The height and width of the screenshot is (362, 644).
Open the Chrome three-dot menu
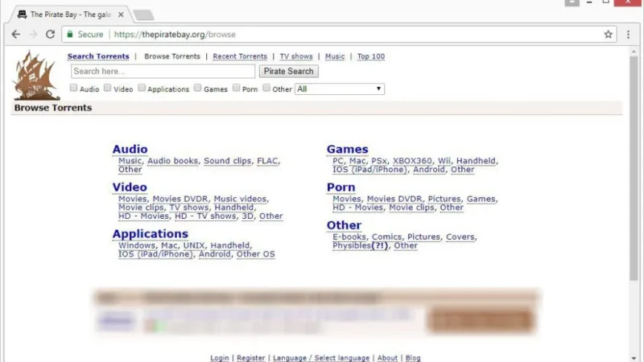(x=628, y=35)
